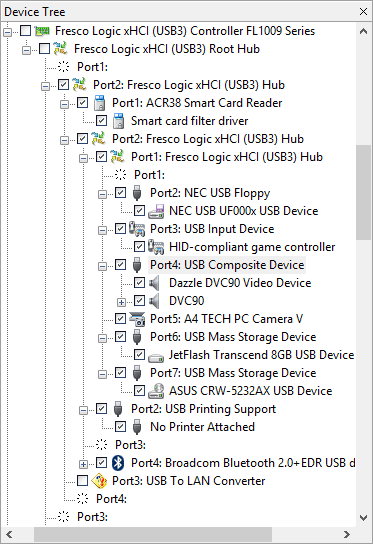Enable the USB To LAN Converter checkbox

[82, 481]
